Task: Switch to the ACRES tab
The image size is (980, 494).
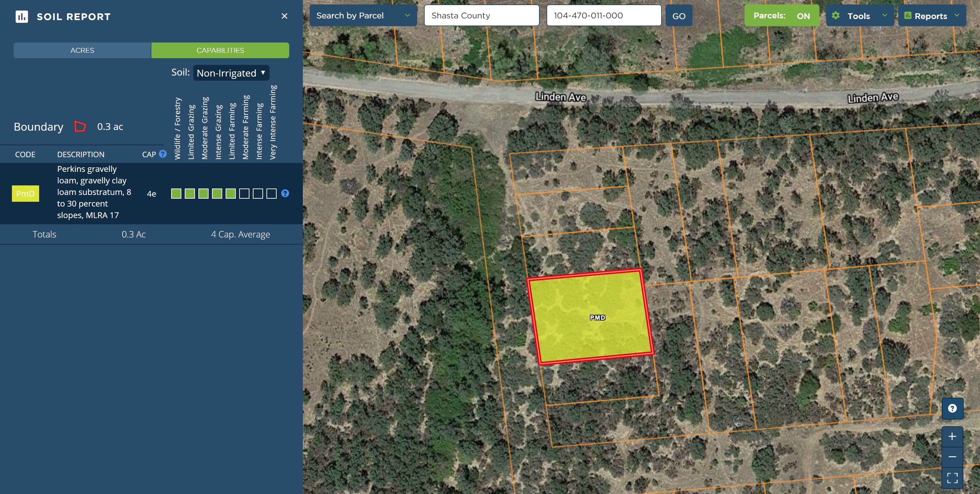Action: 82,50
